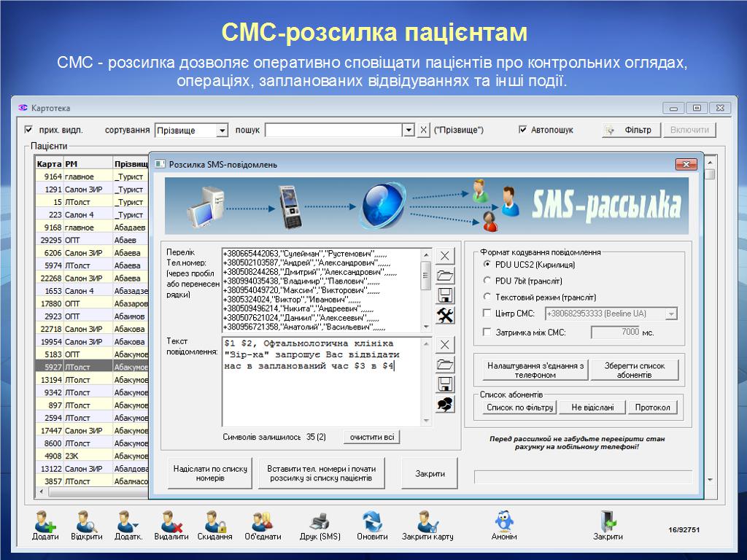Enable the Центр СМС checkbox

(488, 314)
